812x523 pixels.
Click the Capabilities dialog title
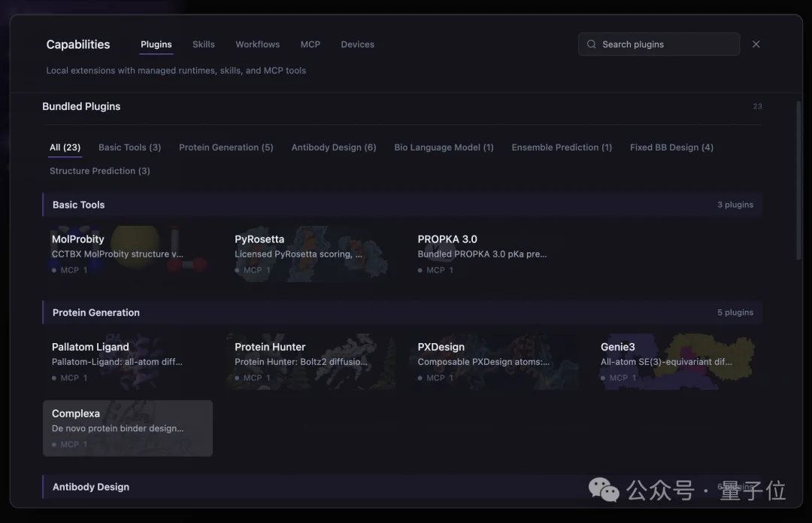pos(78,44)
